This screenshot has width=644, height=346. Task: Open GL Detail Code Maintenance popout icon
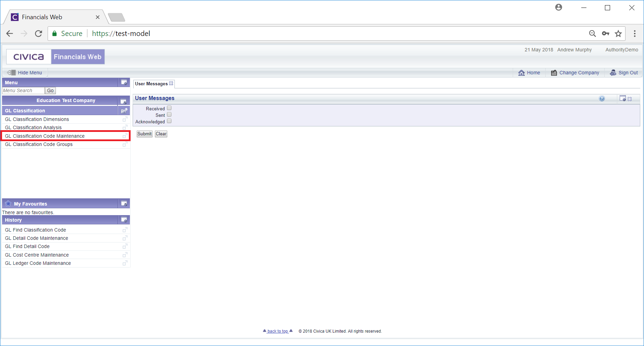click(x=125, y=238)
